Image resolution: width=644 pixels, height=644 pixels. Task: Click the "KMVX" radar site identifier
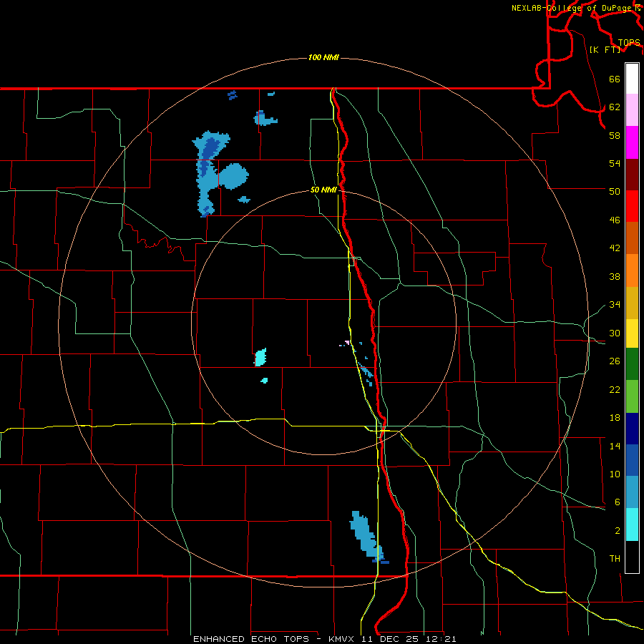pyautogui.click(x=343, y=639)
